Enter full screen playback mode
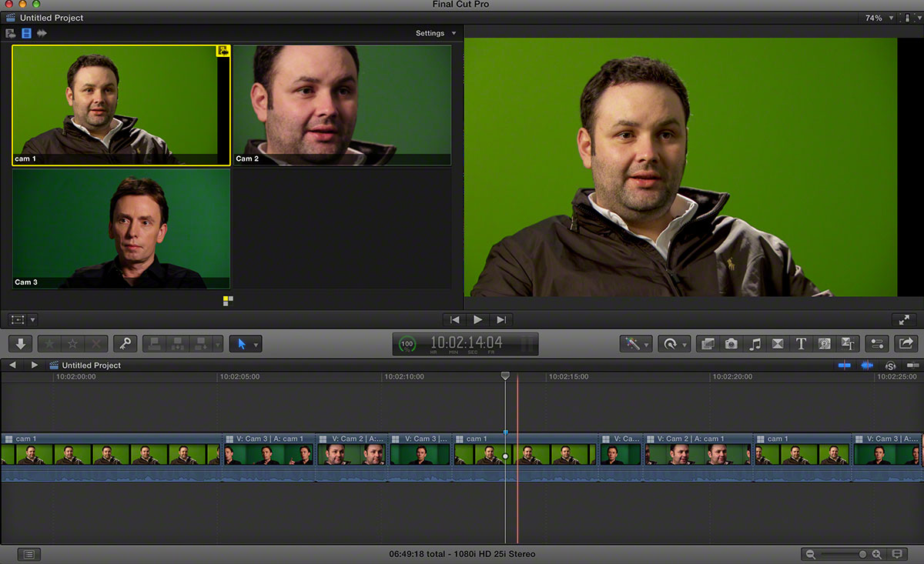This screenshot has height=564, width=924. [902, 319]
